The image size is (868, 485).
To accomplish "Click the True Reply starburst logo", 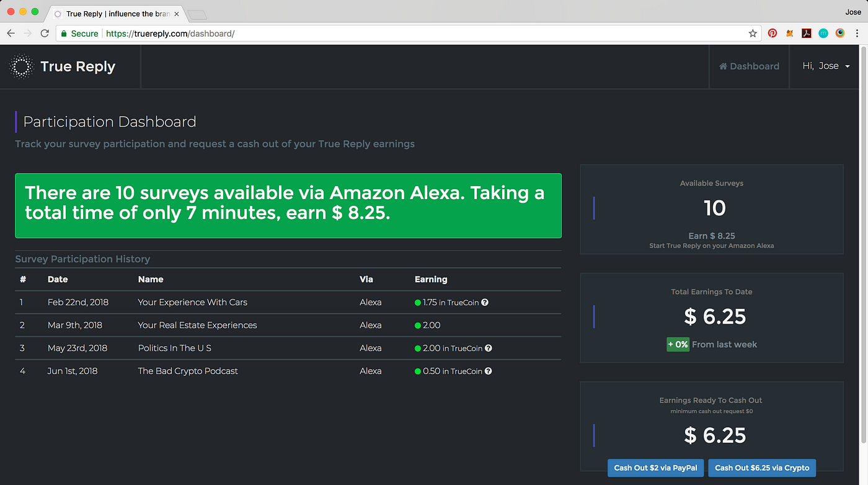I will tap(22, 66).
